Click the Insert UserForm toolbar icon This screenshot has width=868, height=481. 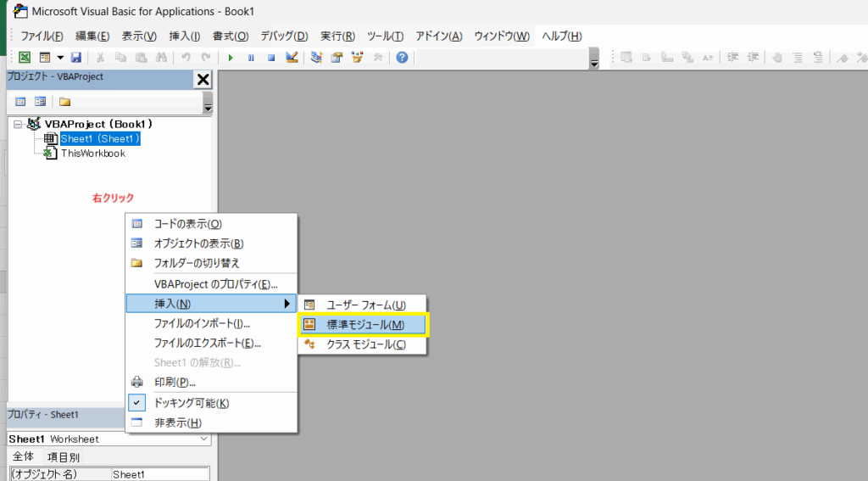[45, 57]
